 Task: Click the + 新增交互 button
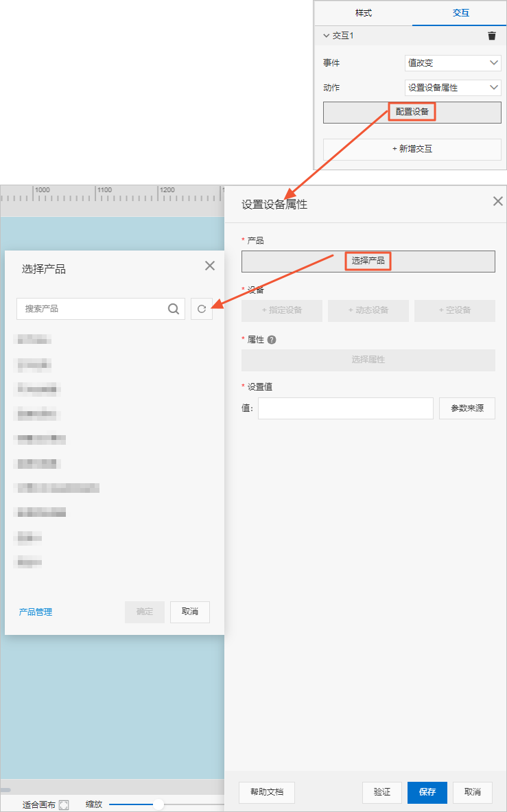[412, 149]
